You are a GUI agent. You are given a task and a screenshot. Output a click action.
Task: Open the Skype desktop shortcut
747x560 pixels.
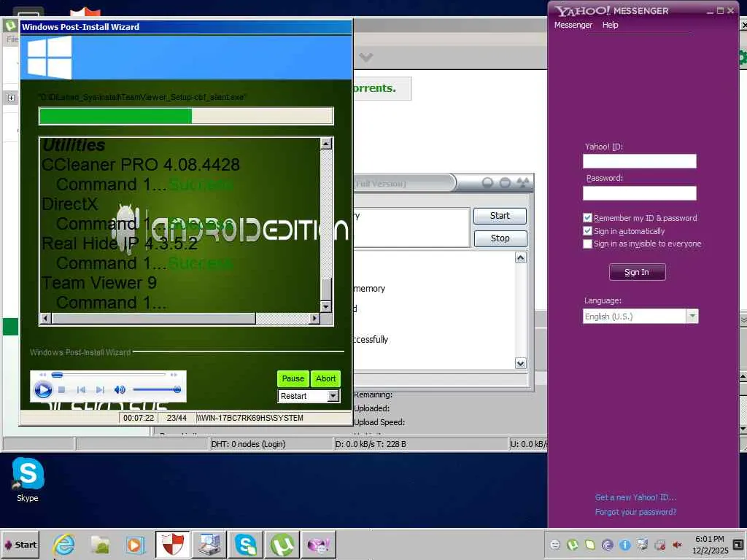28,480
